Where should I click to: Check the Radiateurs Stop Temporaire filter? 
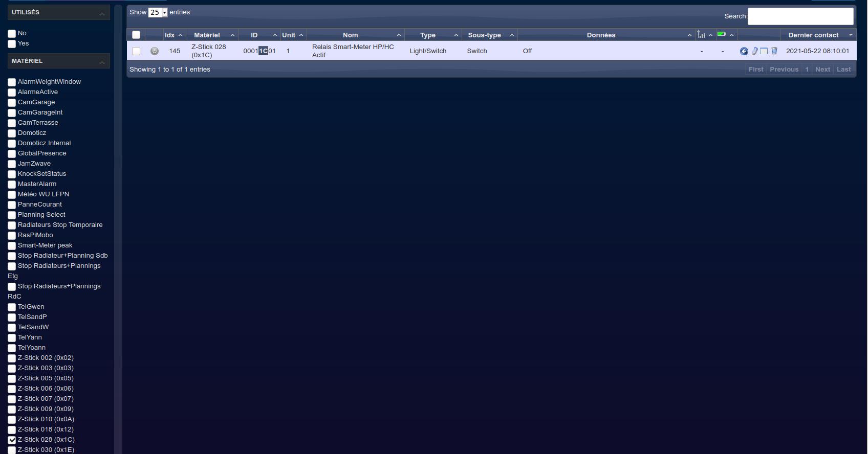(x=12, y=225)
